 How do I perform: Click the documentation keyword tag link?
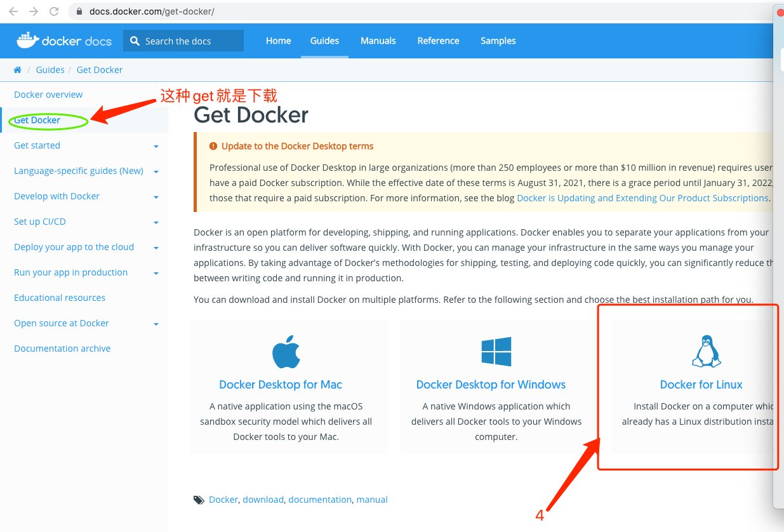(320, 500)
